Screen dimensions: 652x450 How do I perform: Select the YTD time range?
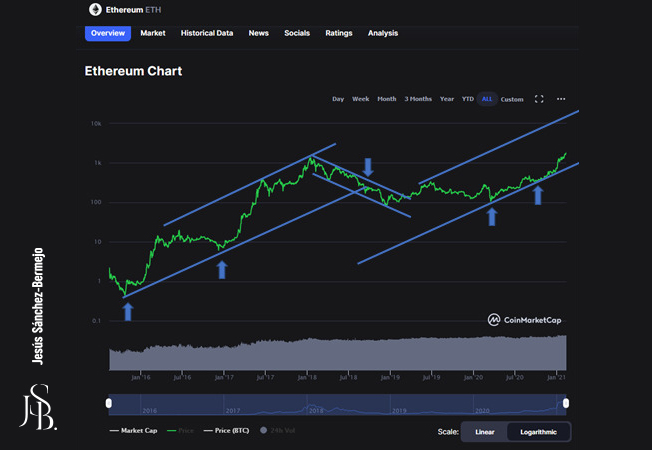[467, 99]
